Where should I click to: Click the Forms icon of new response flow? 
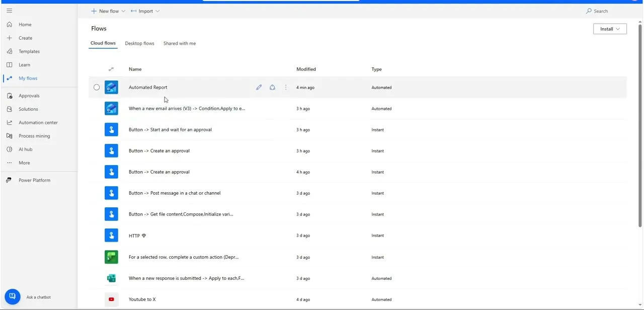[x=111, y=278]
